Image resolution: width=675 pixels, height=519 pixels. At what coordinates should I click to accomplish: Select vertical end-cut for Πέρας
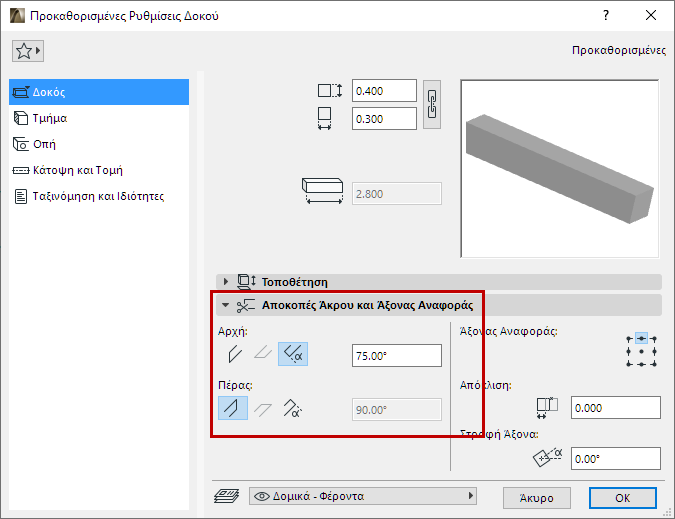click(x=233, y=408)
